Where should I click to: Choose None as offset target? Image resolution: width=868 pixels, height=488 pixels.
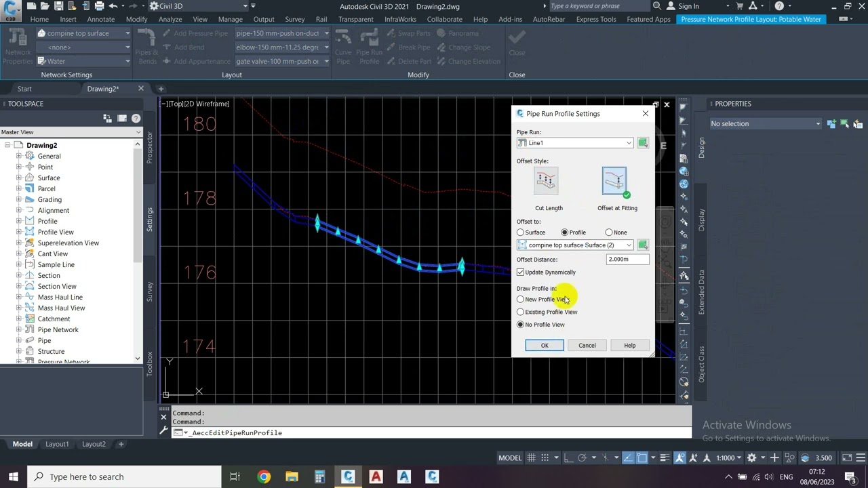click(x=609, y=232)
